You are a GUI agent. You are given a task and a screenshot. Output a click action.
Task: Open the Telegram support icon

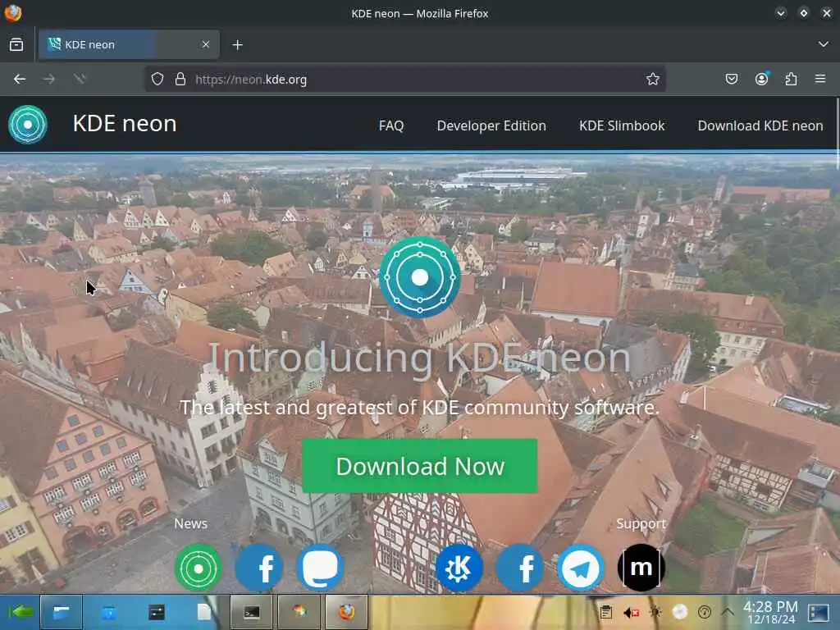pyautogui.click(x=581, y=568)
